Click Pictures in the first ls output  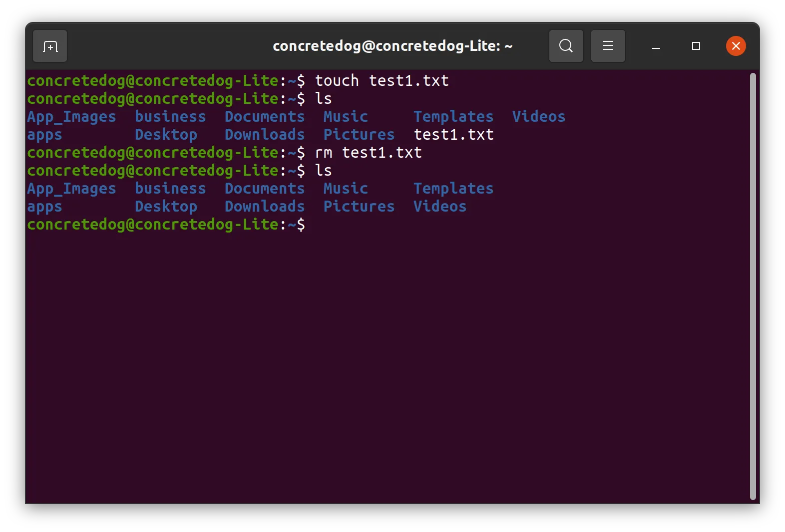pyautogui.click(x=359, y=134)
